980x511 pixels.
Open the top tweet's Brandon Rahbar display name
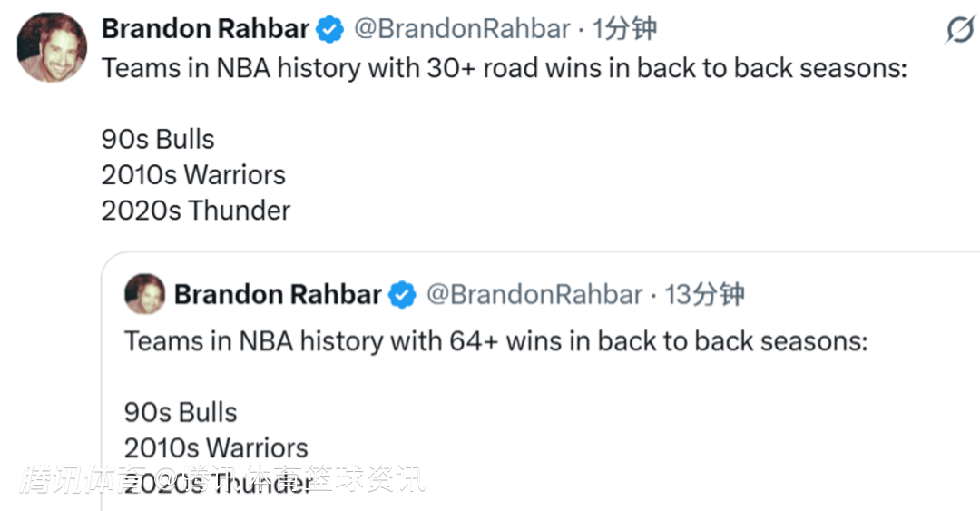(x=205, y=29)
